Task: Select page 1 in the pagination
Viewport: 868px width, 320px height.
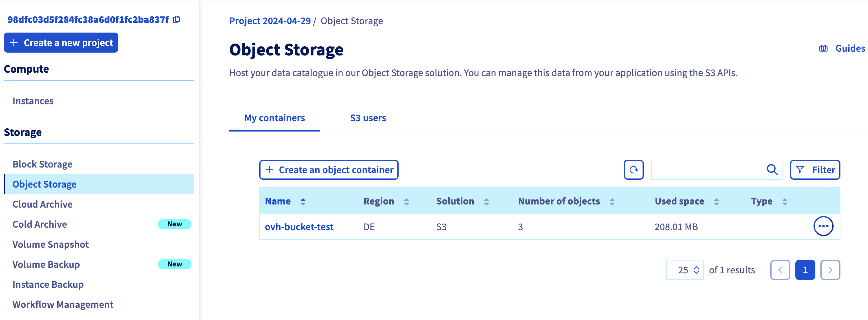Action: 805,270
